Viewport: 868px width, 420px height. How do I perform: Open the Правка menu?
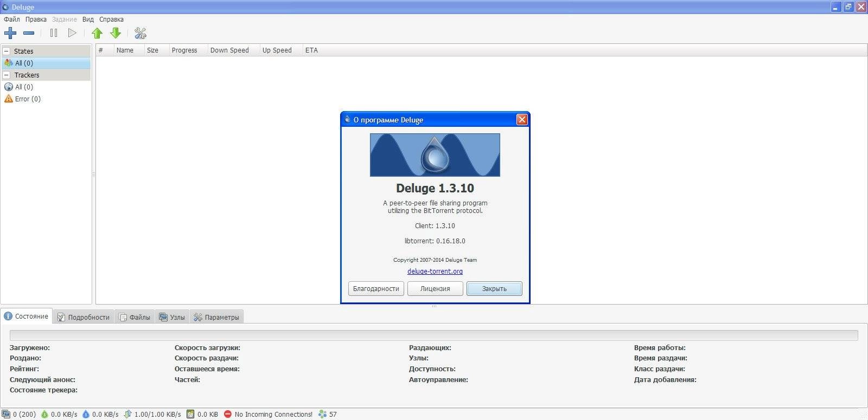click(36, 19)
